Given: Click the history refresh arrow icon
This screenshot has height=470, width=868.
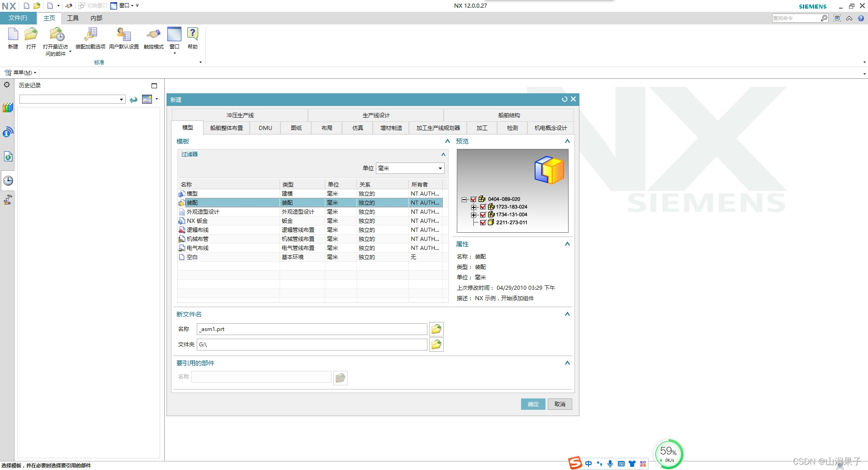Looking at the screenshot, I should point(133,100).
